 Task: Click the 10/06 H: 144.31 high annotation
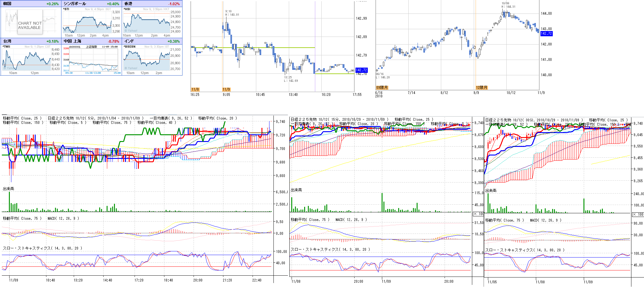pos(509,5)
